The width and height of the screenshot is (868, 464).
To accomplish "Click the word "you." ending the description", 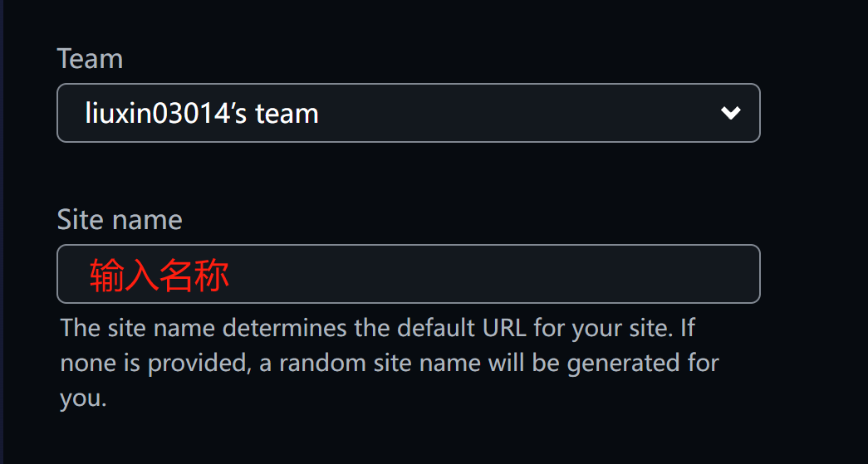I will (x=83, y=398).
